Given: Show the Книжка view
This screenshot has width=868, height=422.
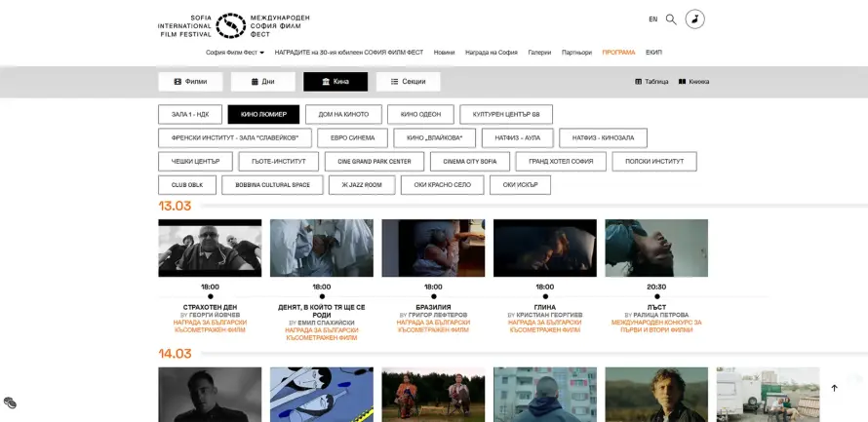Looking at the screenshot, I should click(693, 82).
